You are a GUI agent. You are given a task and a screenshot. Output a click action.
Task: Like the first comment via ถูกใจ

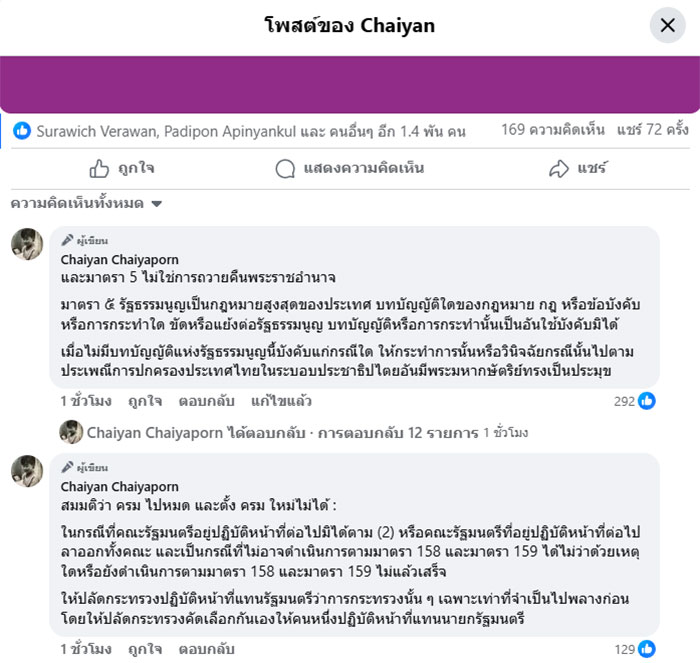tap(145, 401)
